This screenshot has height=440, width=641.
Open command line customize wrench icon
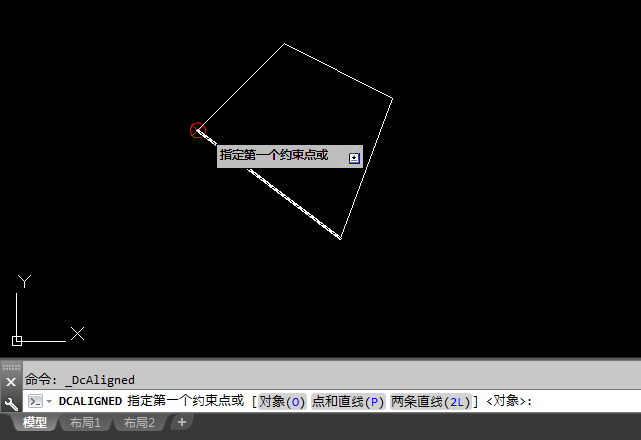coord(11,404)
